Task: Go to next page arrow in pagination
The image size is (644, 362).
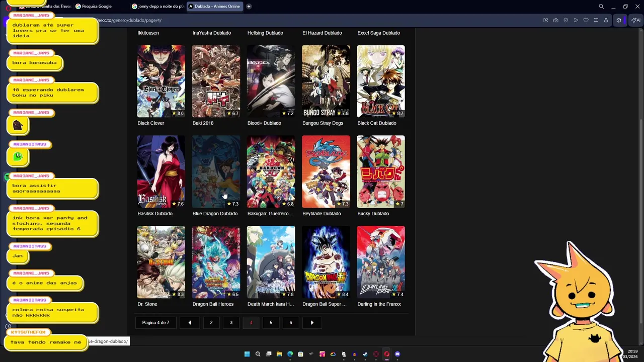Action: pyautogui.click(x=312, y=323)
